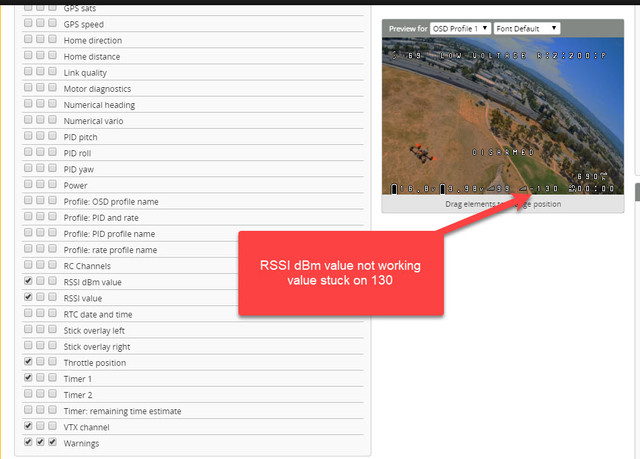
Task: Click the DISARMED element in OSD preview
Action: [x=503, y=152]
